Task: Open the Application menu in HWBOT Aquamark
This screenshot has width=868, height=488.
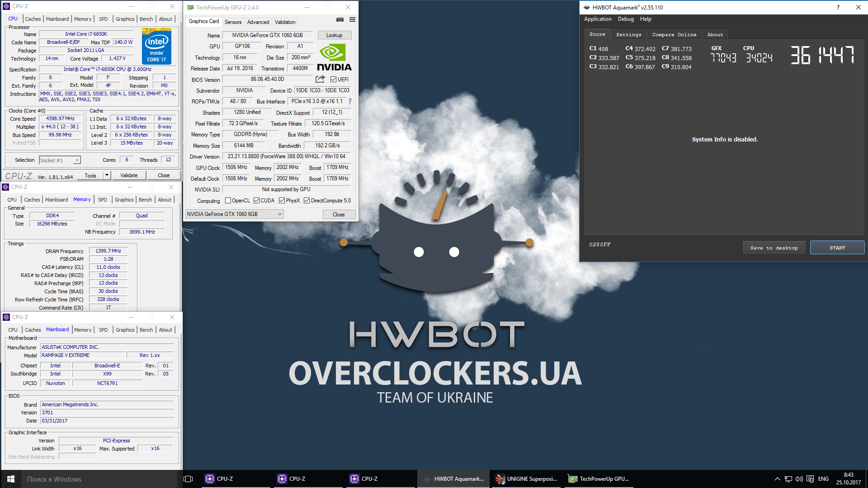Action: 598,19
